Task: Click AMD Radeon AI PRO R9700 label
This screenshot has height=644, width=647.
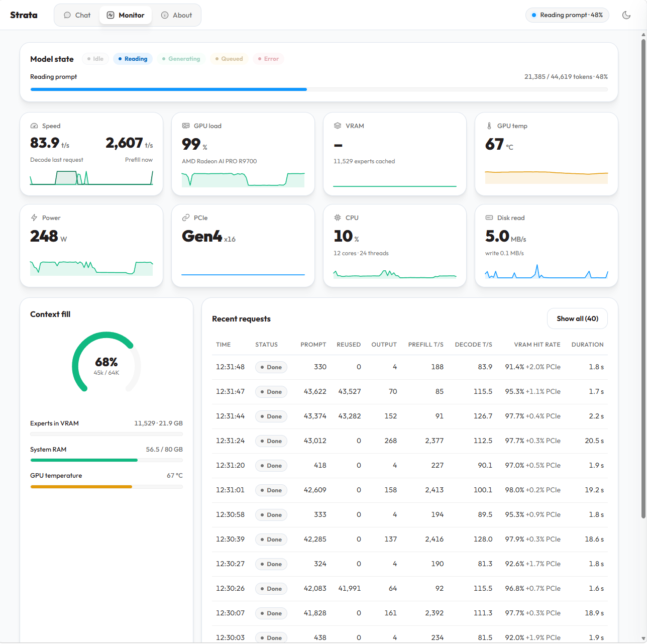Action: click(x=219, y=161)
